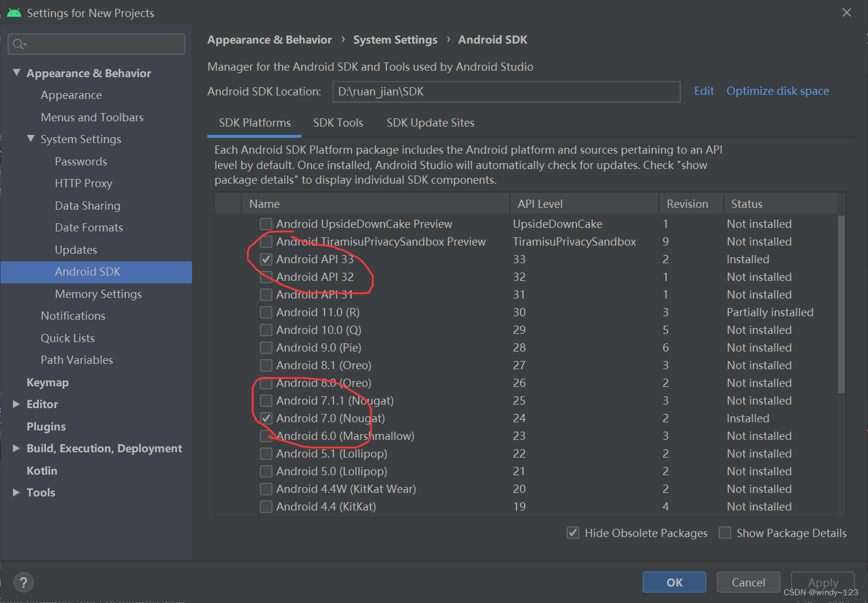Click the magnifier icon in the search field
Image resolution: width=868 pixels, height=603 pixels.
pos(18,44)
